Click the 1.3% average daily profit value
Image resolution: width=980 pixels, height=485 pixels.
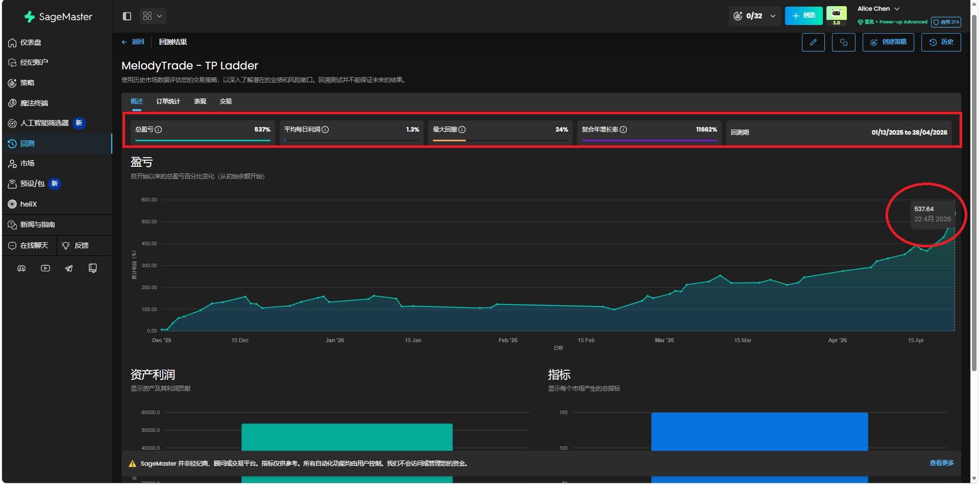point(412,130)
